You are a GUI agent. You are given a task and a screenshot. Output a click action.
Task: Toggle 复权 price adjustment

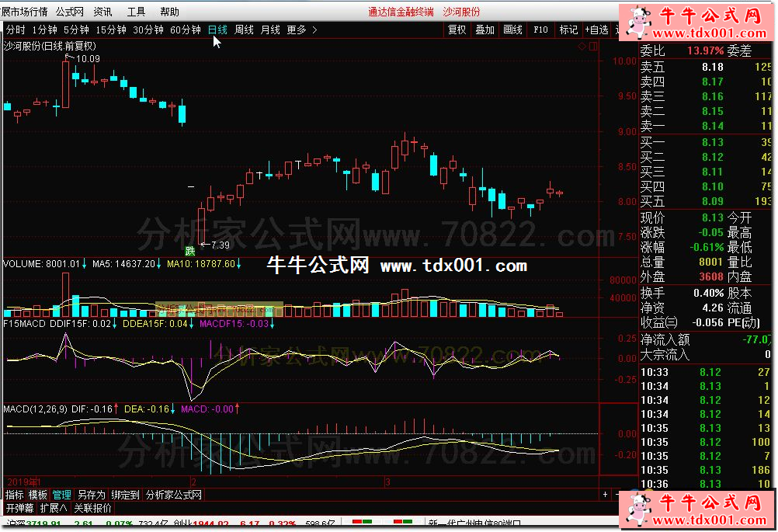click(x=457, y=30)
